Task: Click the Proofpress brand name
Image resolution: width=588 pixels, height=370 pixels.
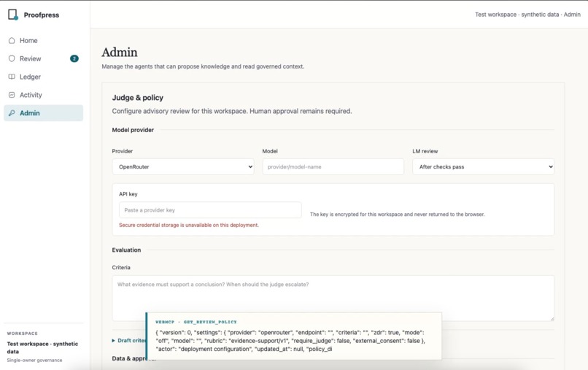Action: pos(42,15)
